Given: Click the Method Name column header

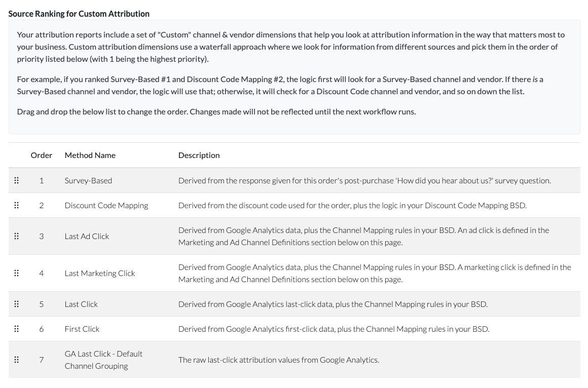Looking at the screenshot, I should tap(90, 155).
